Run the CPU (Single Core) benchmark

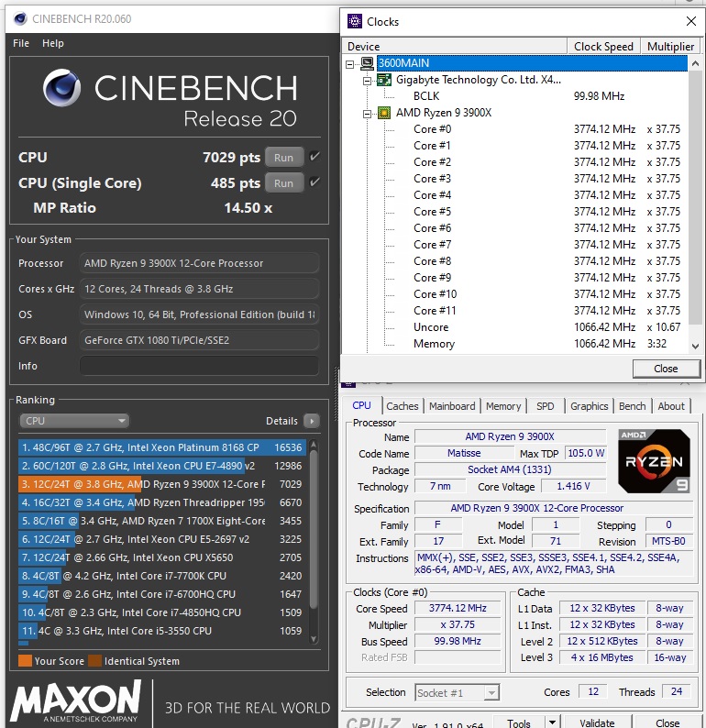coord(284,183)
